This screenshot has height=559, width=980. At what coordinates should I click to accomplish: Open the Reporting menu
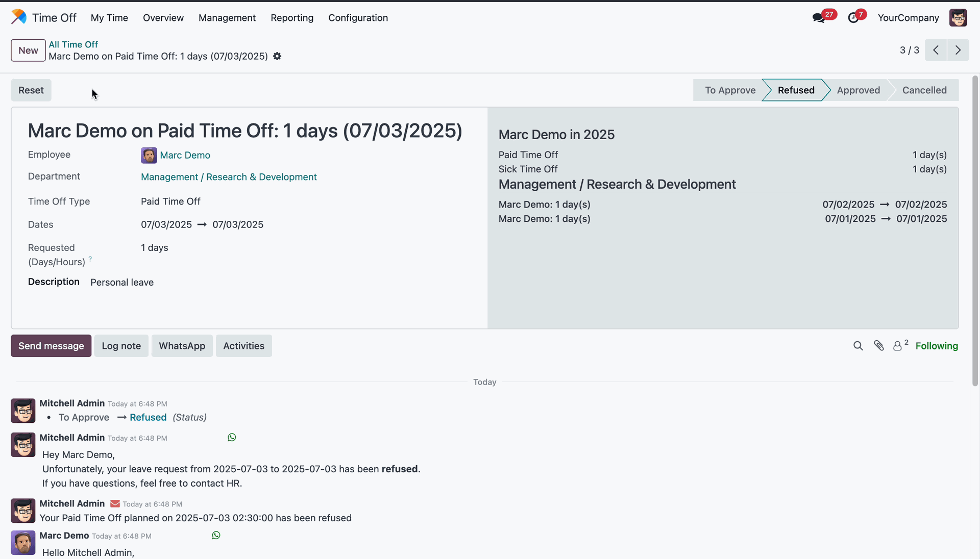point(292,18)
